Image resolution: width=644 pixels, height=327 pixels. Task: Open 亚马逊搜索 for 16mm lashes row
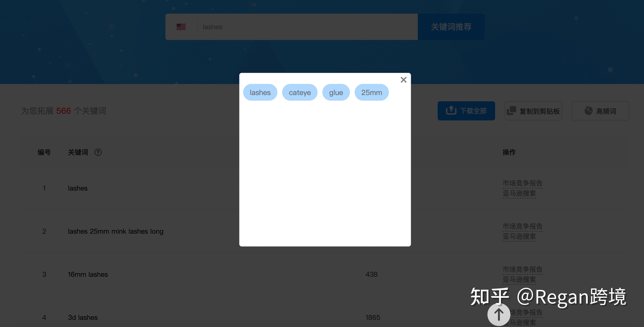[519, 279]
